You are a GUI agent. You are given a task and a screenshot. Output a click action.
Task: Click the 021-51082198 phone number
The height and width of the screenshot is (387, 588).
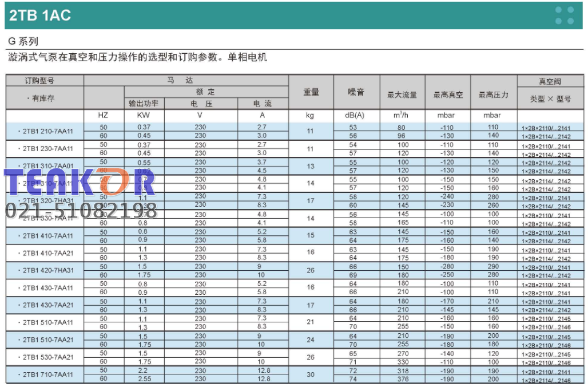(x=81, y=211)
